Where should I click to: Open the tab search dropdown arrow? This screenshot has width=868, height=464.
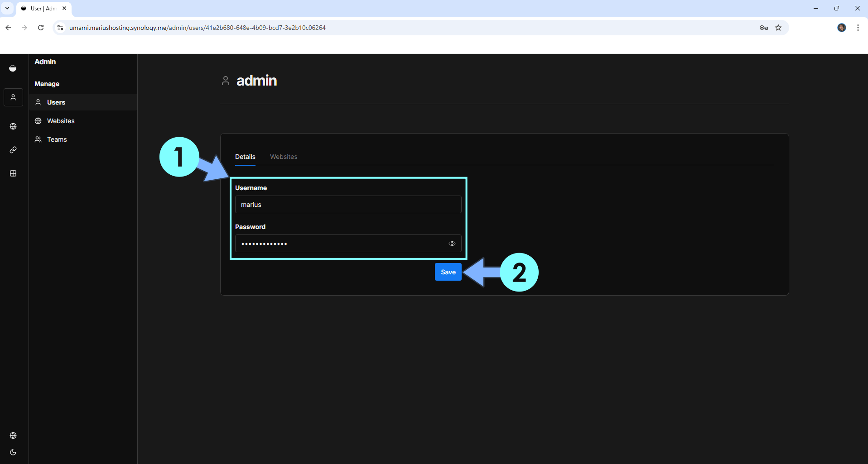pyautogui.click(x=7, y=8)
